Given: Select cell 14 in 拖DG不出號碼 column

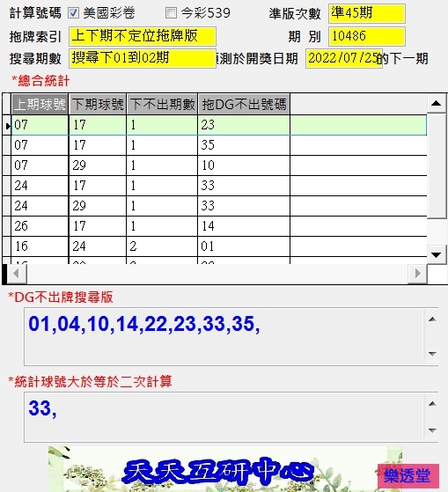Looking at the screenshot, I should [244, 226].
